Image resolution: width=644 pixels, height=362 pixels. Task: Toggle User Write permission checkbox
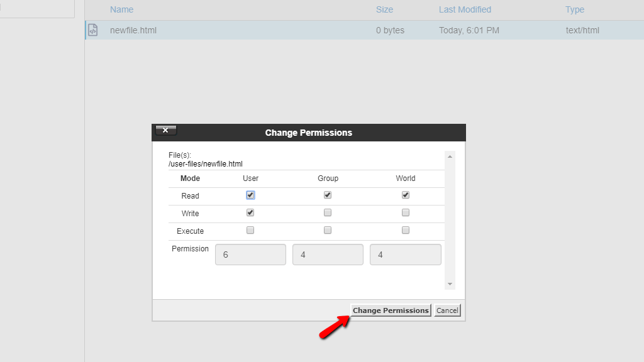coord(250,212)
